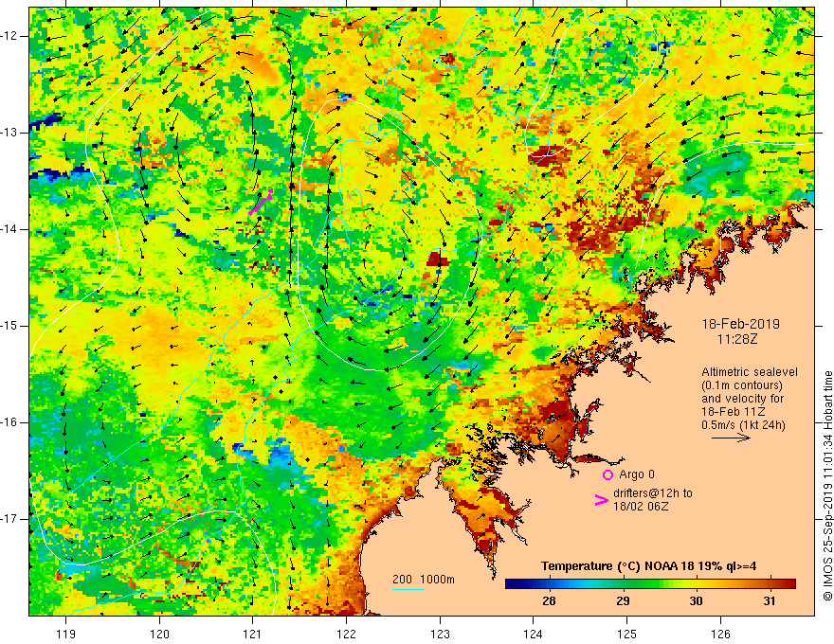This screenshot has width=834, height=644.
Task: Click the '200 1000m' depth label
Action: click(424, 580)
